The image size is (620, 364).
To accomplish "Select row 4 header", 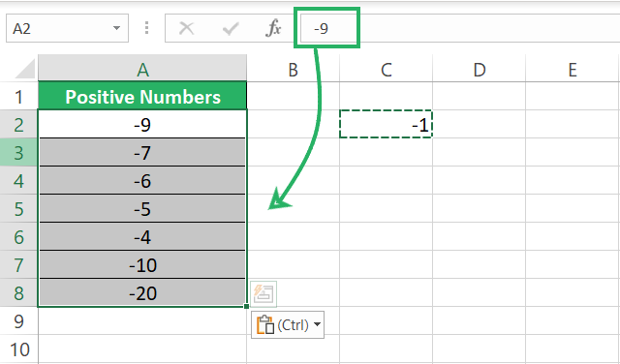I will click(x=18, y=180).
